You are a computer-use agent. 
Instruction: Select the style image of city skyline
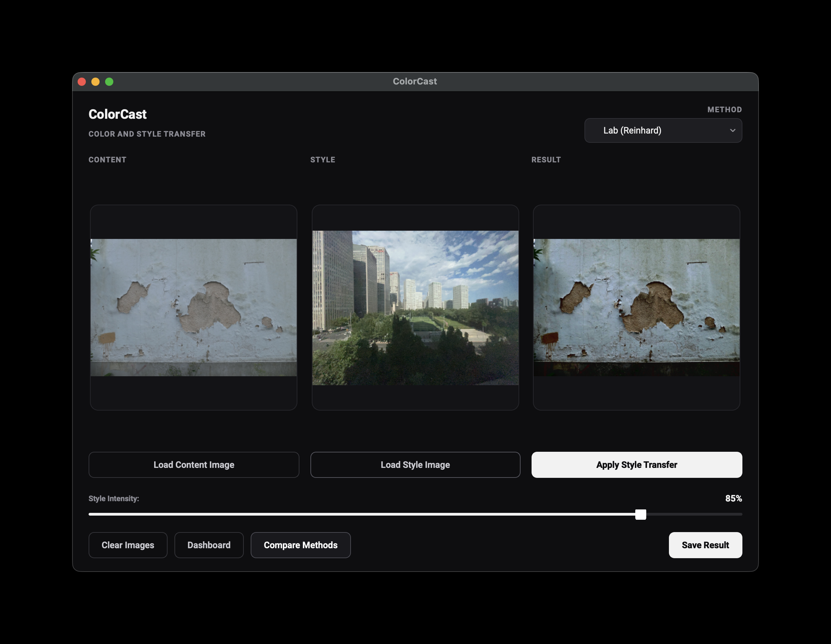tap(415, 308)
